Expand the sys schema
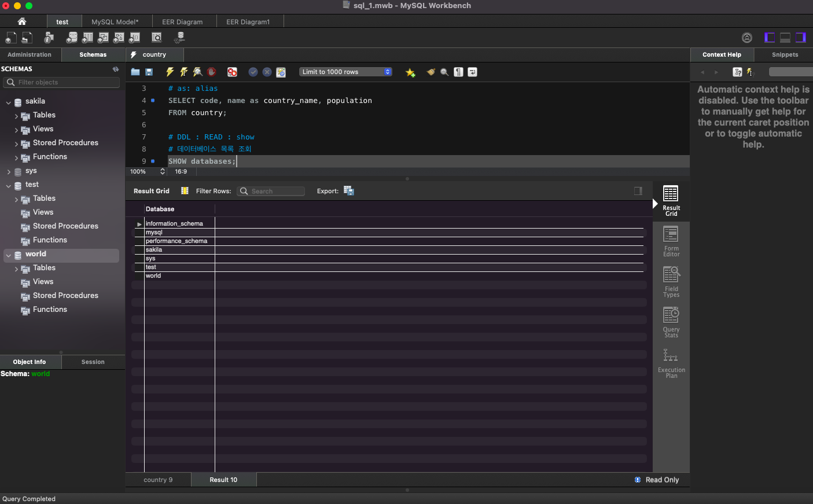The width and height of the screenshot is (813, 504). [9, 171]
